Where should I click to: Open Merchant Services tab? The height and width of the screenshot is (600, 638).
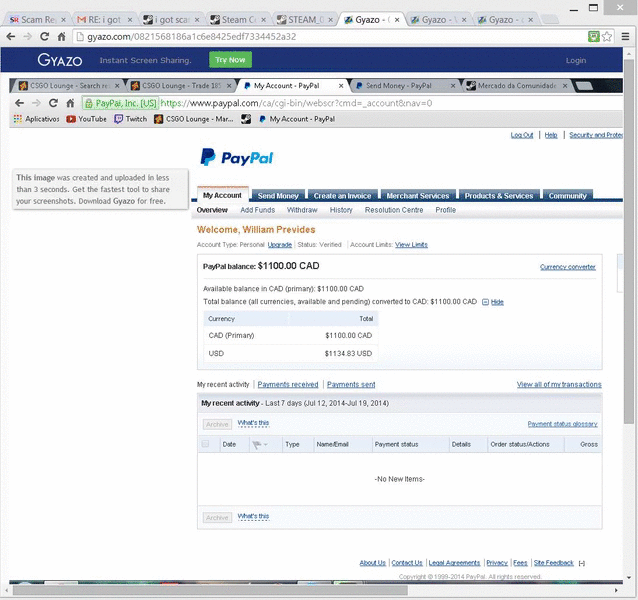pyautogui.click(x=418, y=196)
